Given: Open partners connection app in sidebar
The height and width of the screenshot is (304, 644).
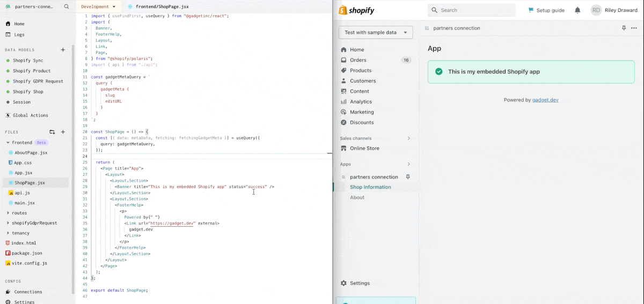Looking at the screenshot, I should pos(374,177).
